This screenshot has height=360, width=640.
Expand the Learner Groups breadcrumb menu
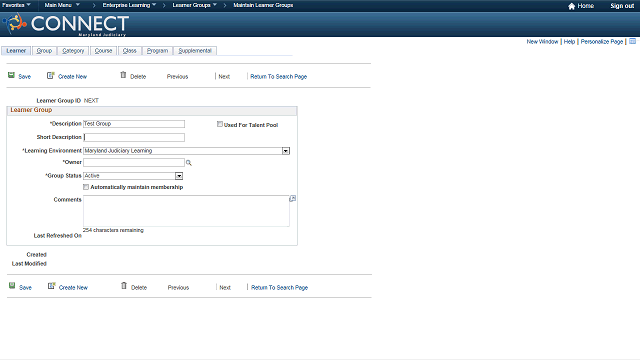coord(194,5)
